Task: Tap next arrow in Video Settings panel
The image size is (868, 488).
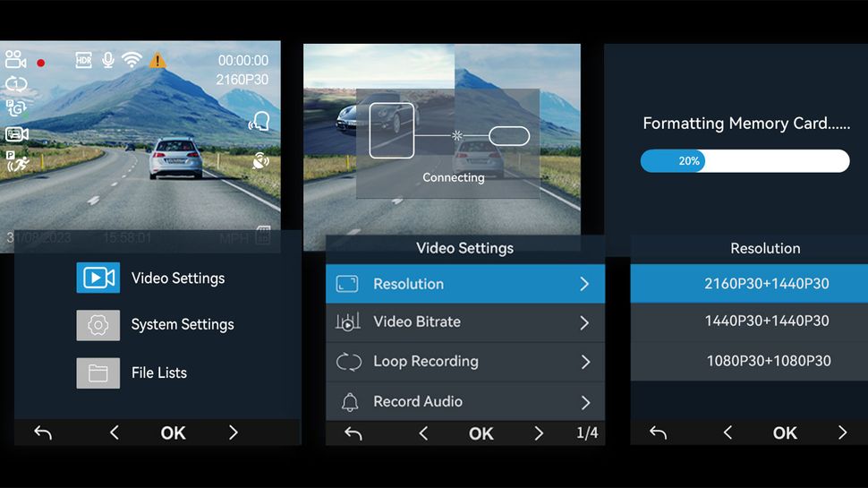Action: tap(539, 433)
